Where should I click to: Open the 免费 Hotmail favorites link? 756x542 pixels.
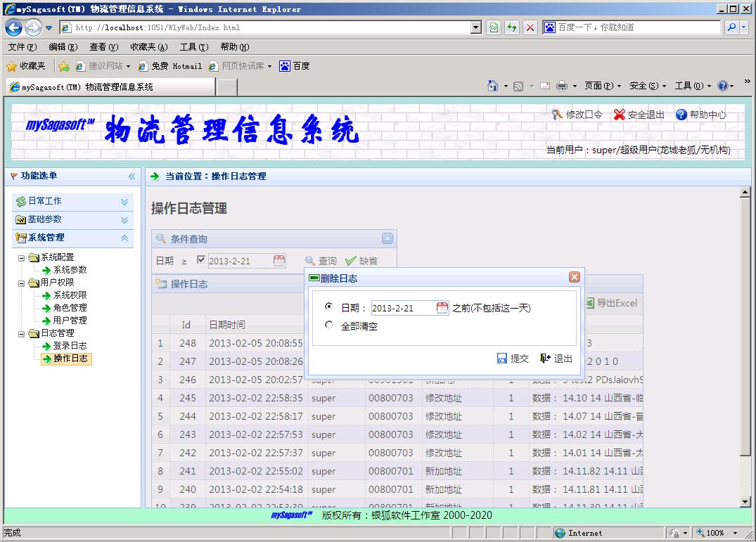point(170,66)
